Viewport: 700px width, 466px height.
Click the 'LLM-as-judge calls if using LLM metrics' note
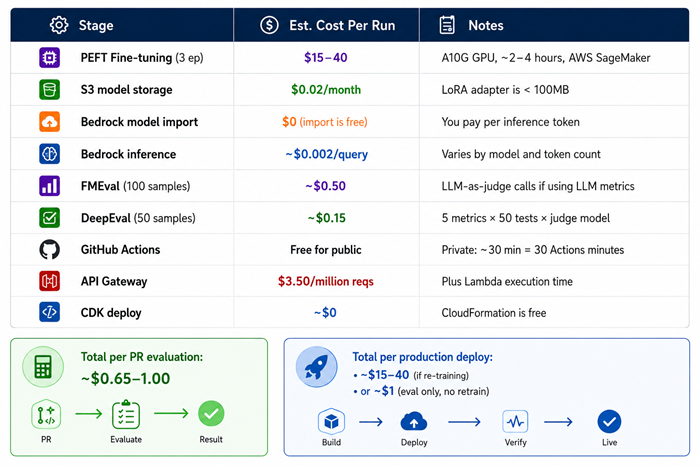click(x=538, y=186)
